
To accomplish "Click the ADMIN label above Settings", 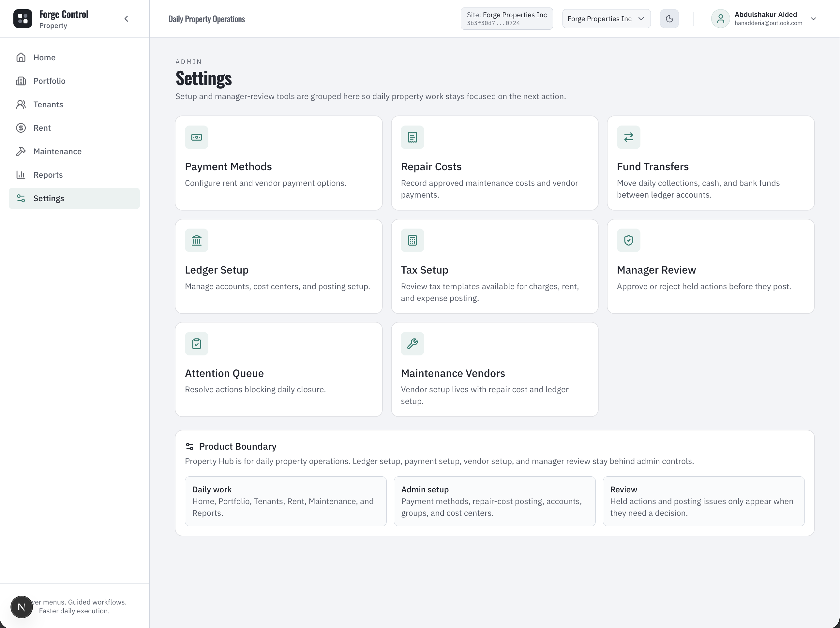I will tap(189, 62).
